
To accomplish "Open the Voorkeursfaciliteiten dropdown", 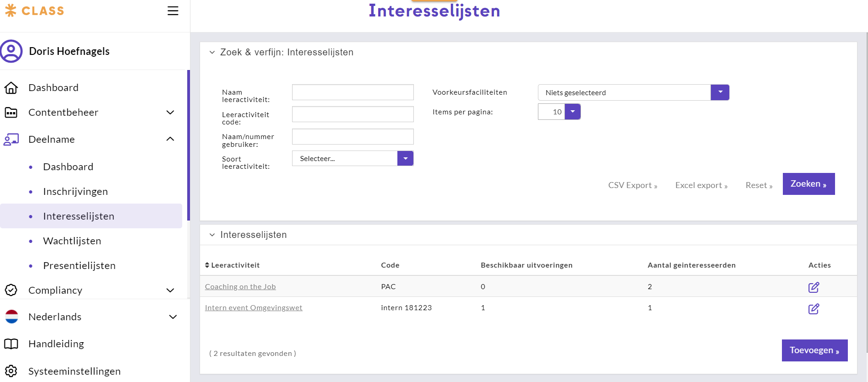I will (x=720, y=92).
